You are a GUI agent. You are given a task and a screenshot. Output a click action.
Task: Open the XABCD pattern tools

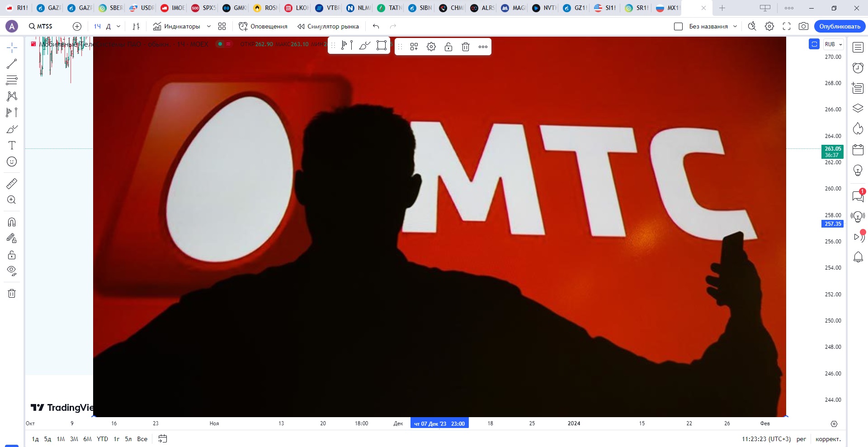click(12, 96)
